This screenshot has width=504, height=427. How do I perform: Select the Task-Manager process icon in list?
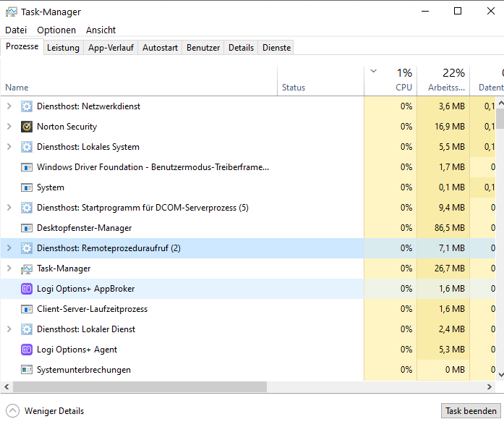(27, 269)
